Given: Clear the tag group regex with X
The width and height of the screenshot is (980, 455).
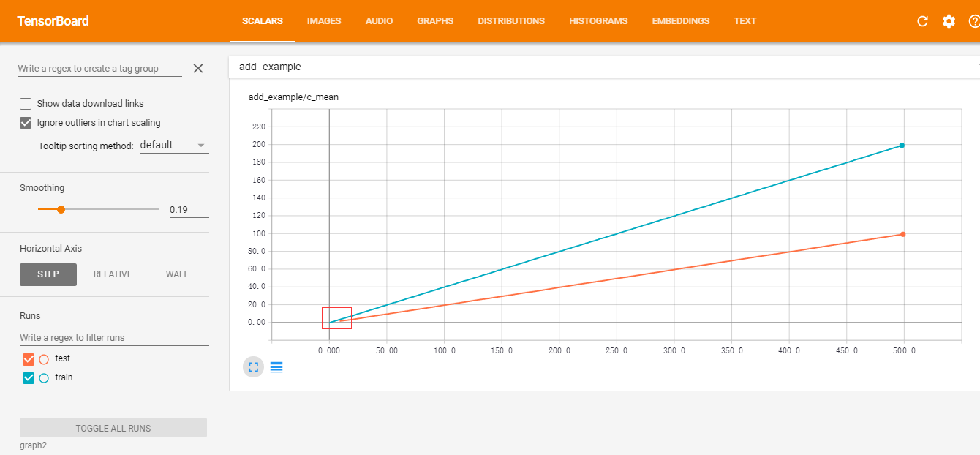Looking at the screenshot, I should [197, 68].
